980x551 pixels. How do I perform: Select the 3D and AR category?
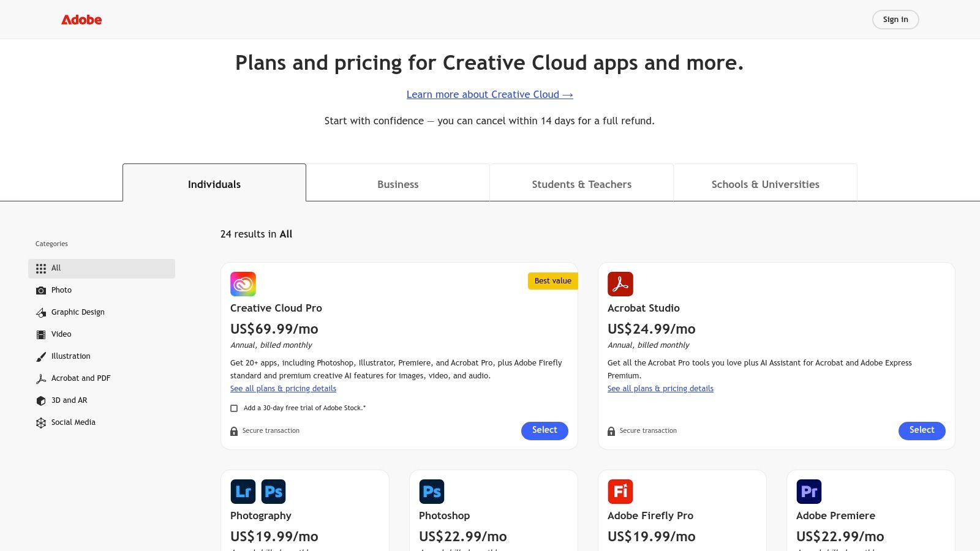tap(69, 400)
